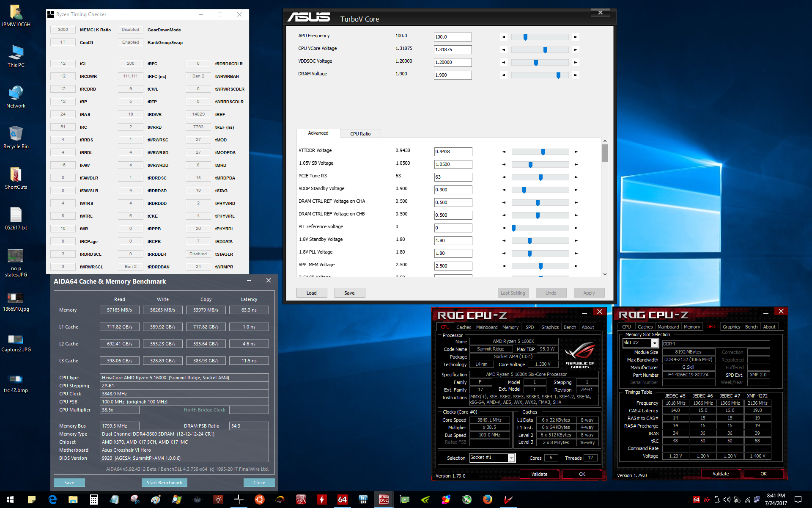Viewport: 812px width, 508px height.
Task: Expand the Slot #2 memory slot dropdown
Action: tap(655, 343)
